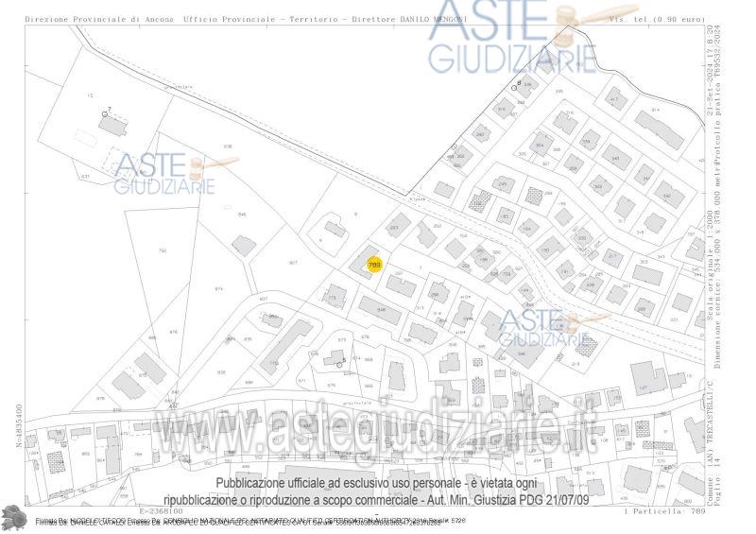Click the large building on parcel 127
This screenshot has width=756, height=534.
(648, 376)
